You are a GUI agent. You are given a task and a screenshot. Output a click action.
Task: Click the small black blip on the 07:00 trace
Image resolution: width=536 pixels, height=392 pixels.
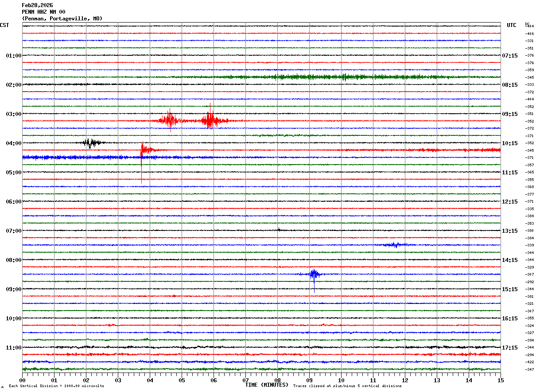pos(279,230)
